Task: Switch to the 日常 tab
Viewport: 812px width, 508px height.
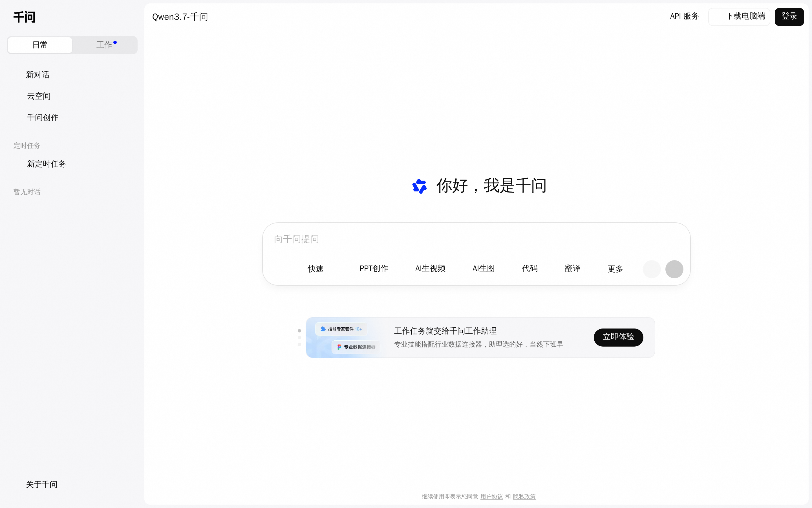Action: tap(40, 45)
